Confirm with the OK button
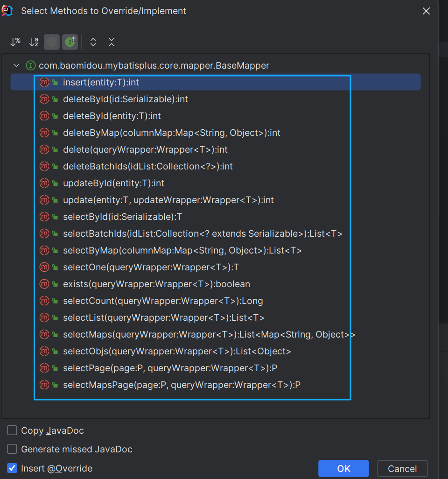Viewport: 448px width, 479px height. coord(343,468)
